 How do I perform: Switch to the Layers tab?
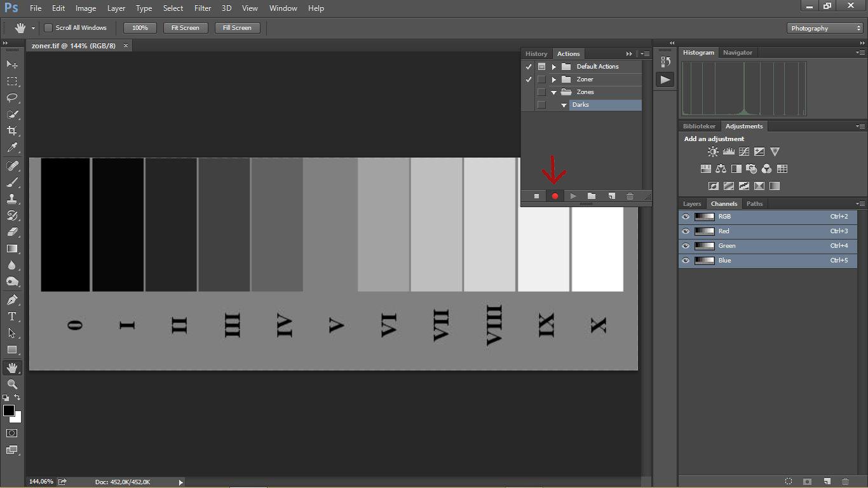click(692, 204)
